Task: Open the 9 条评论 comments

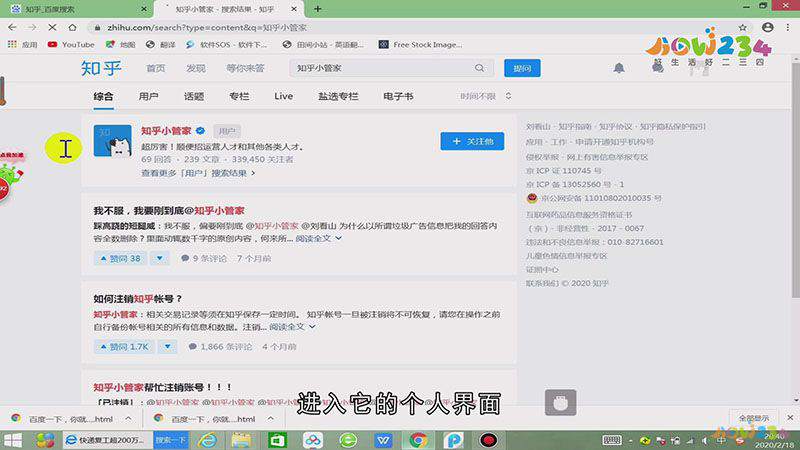Action: coord(204,258)
